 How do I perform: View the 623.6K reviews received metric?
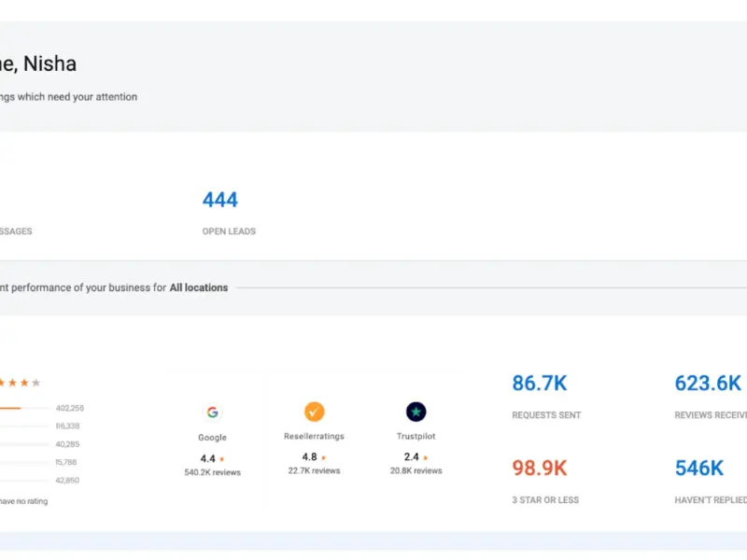pyautogui.click(x=708, y=384)
